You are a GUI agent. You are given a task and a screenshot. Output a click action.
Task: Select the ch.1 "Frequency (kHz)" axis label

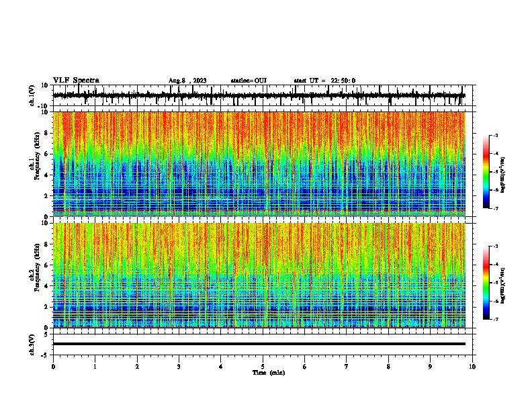tap(37, 156)
